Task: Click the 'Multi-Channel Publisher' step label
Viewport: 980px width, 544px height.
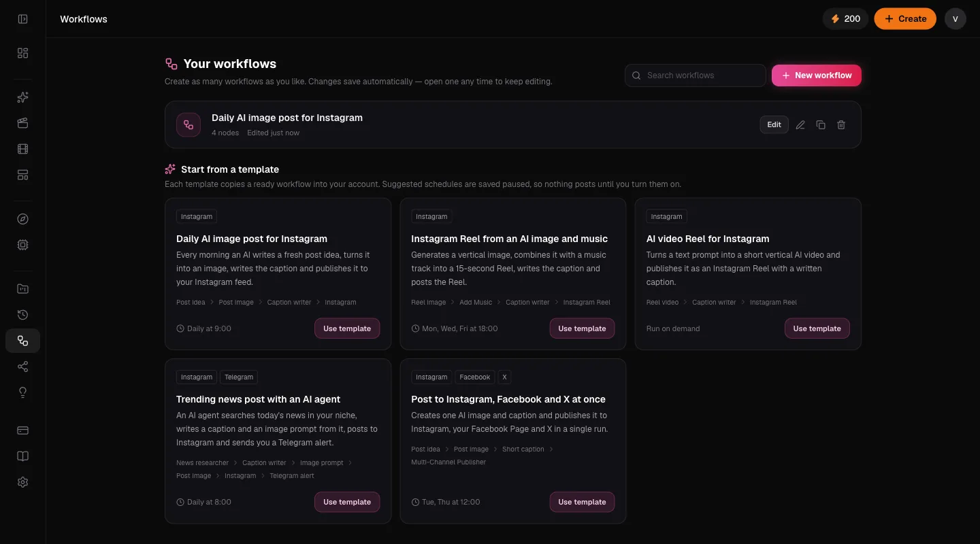Action: pyautogui.click(x=448, y=462)
